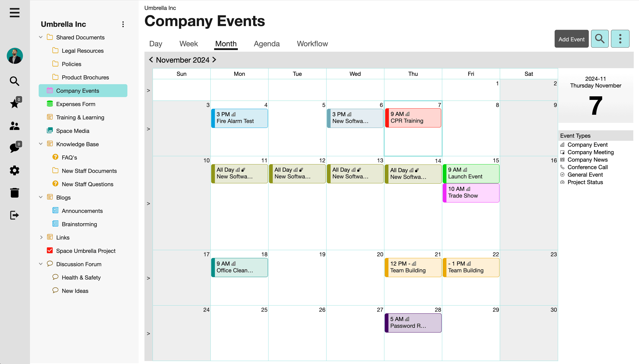639x364 pixels.
Task: Click the Discussion Forum sidebar item
Action: point(79,264)
